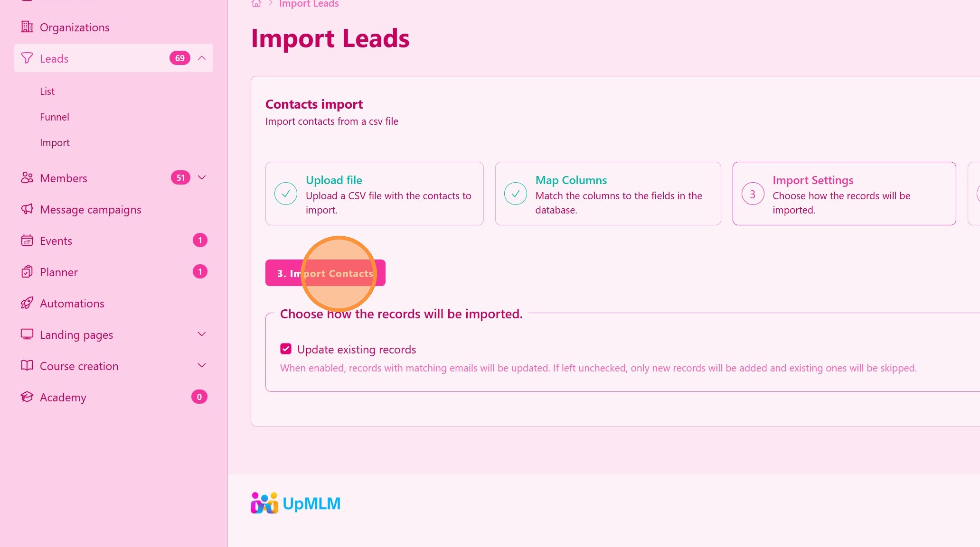Click the Members people icon
980x547 pixels.
pos(27,178)
